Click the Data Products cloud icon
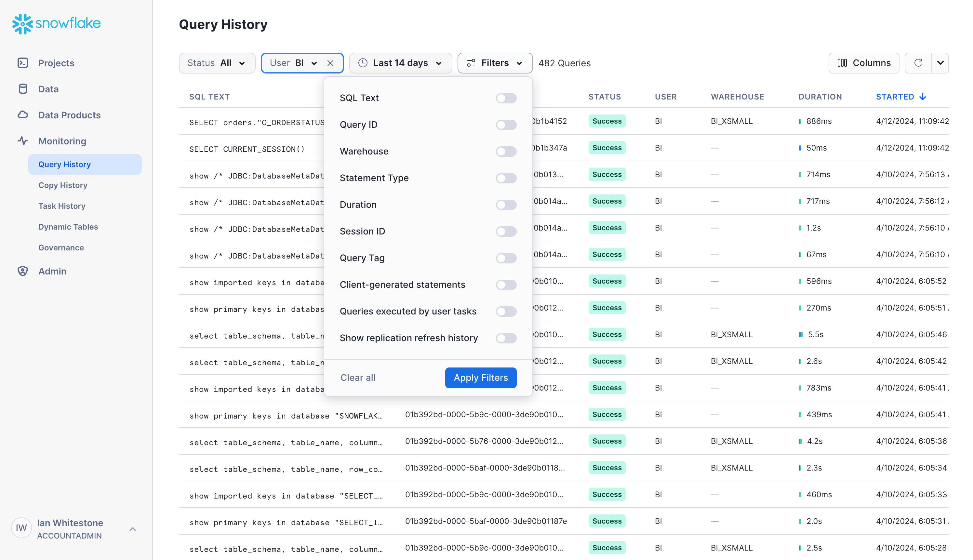Viewport: 973px width, 560px height. click(23, 114)
